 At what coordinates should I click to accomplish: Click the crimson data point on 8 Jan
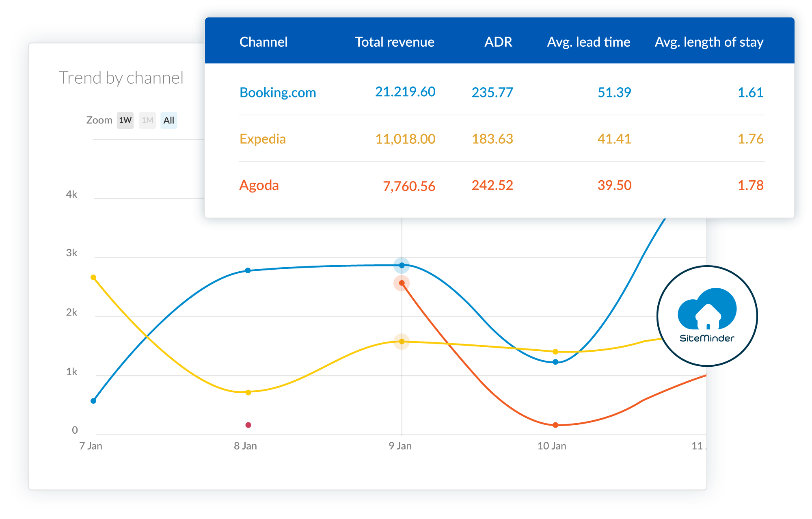248,425
